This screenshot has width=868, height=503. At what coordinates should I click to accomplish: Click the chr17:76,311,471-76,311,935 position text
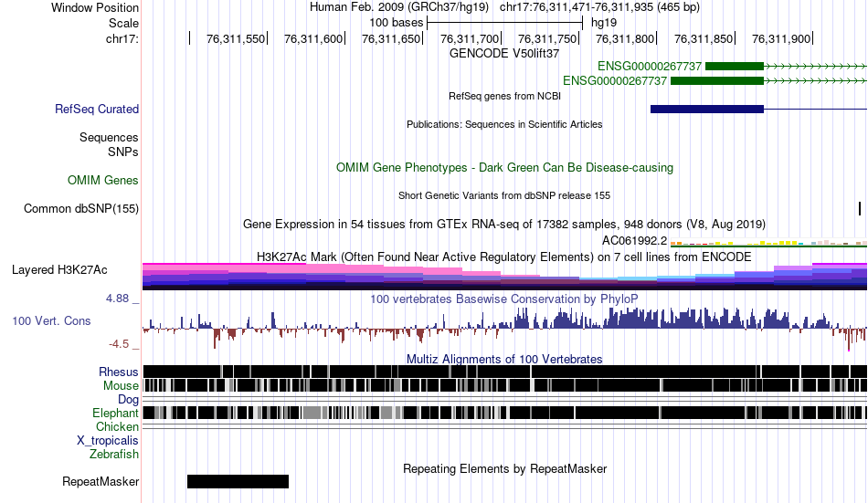click(599, 7)
